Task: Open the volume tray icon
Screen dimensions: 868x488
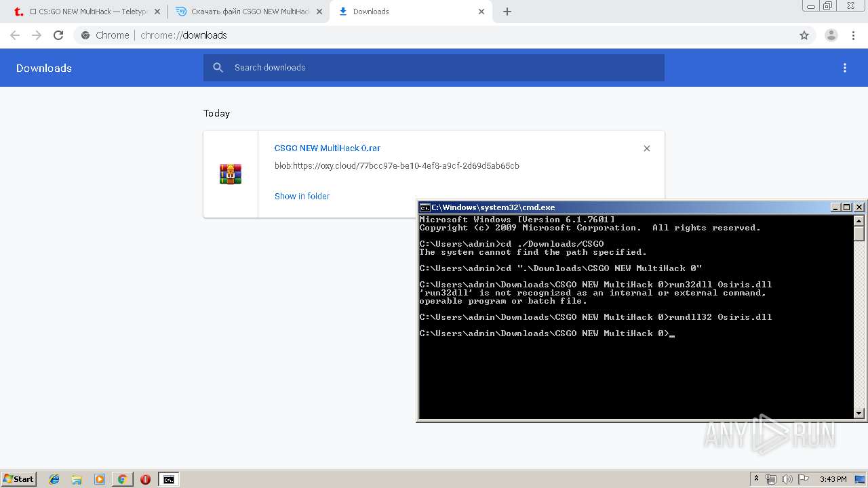Action: point(786,479)
